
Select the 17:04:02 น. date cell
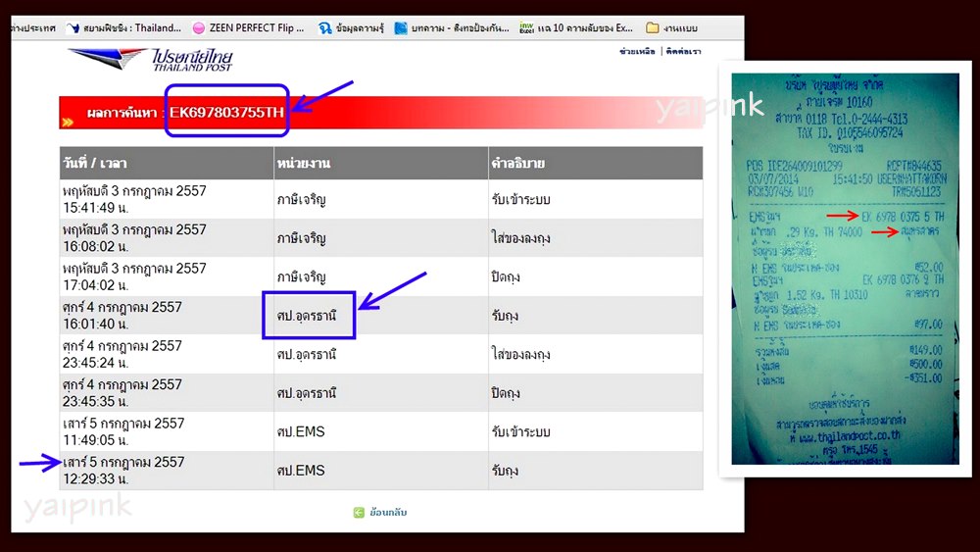[x=167, y=276]
